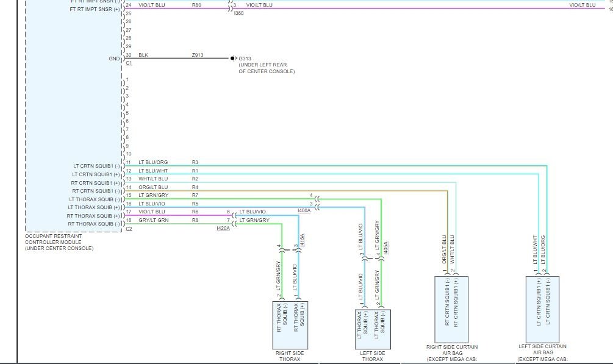This screenshot has height=364, width=613.
Task: Click the WHT/LT BLU label at pin 13
Action: point(153,179)
